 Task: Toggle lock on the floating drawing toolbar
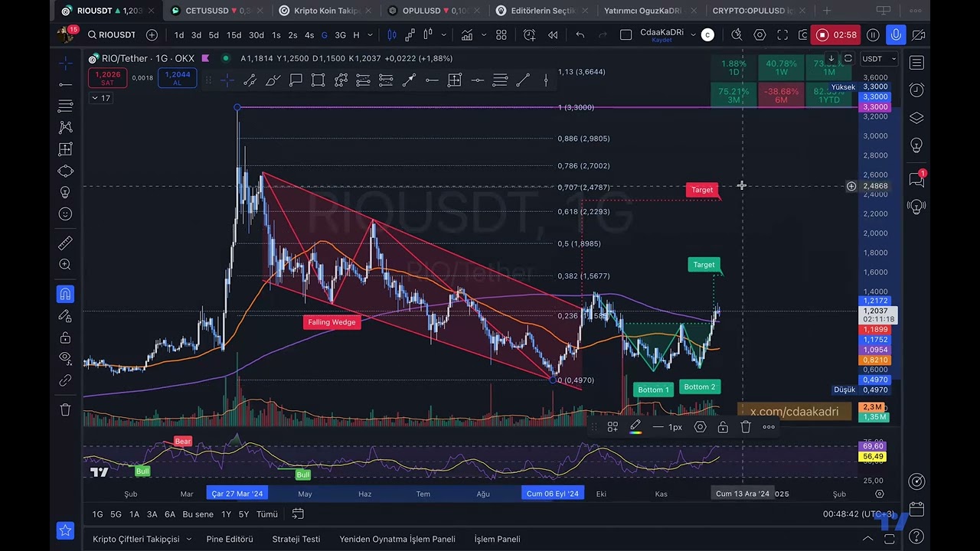click(723, 427)
